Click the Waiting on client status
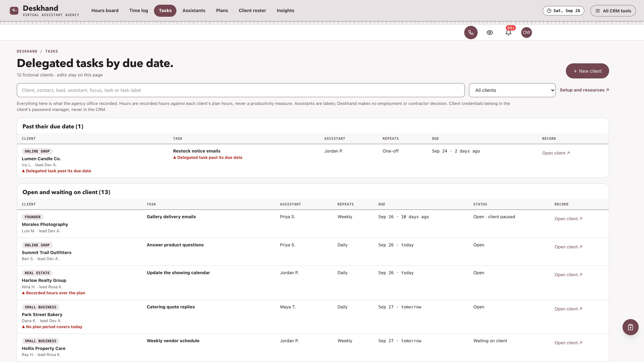644x362 pixels. pos(490,341)
